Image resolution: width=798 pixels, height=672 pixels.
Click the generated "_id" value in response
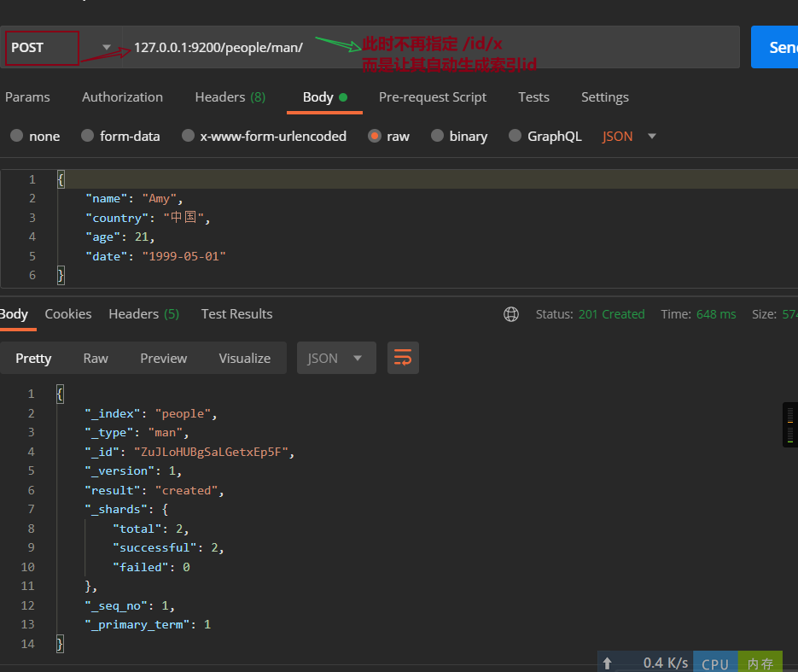[x=211, y=452]
